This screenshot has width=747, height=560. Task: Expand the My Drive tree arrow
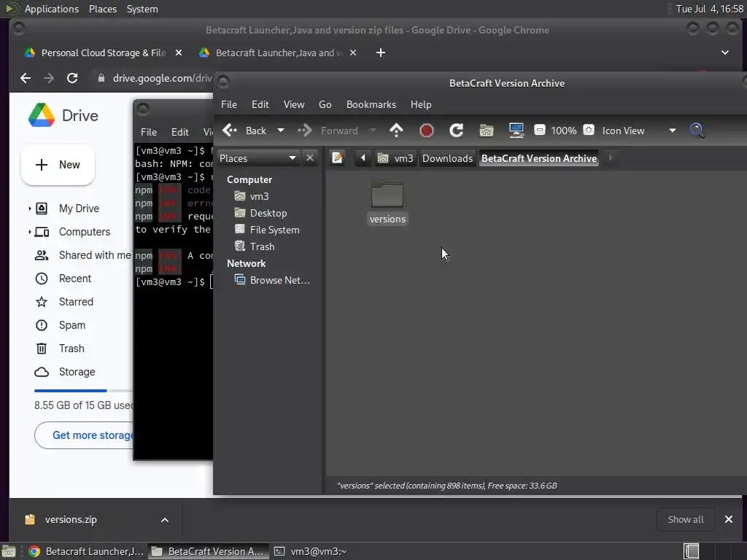click(x=29, y=208)
